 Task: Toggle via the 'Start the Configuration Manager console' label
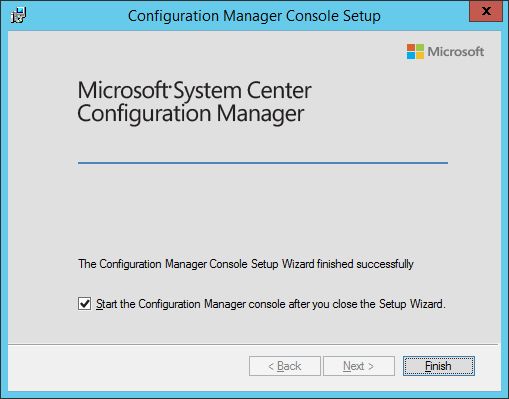pyautogui.click(x=271, y=304)
